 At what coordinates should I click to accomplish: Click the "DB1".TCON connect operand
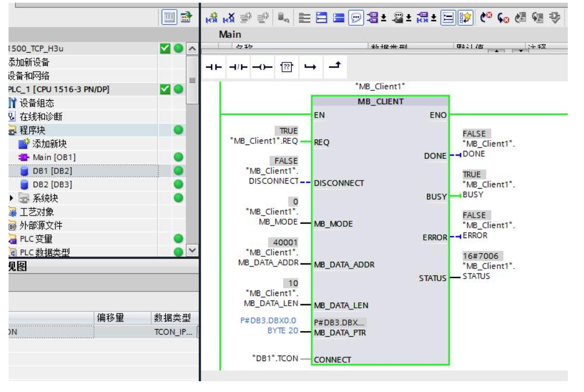click(x=275, y=358)
